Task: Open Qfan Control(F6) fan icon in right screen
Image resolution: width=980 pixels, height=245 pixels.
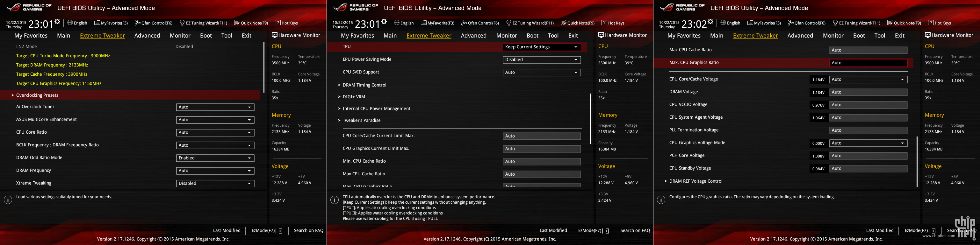Action: coord(790,23)
